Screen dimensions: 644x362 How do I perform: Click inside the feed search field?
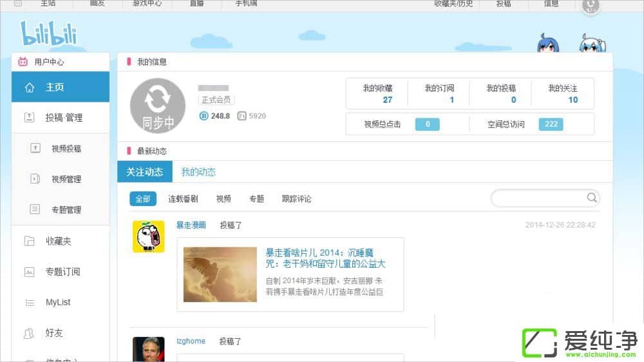(x=538, y=198)
